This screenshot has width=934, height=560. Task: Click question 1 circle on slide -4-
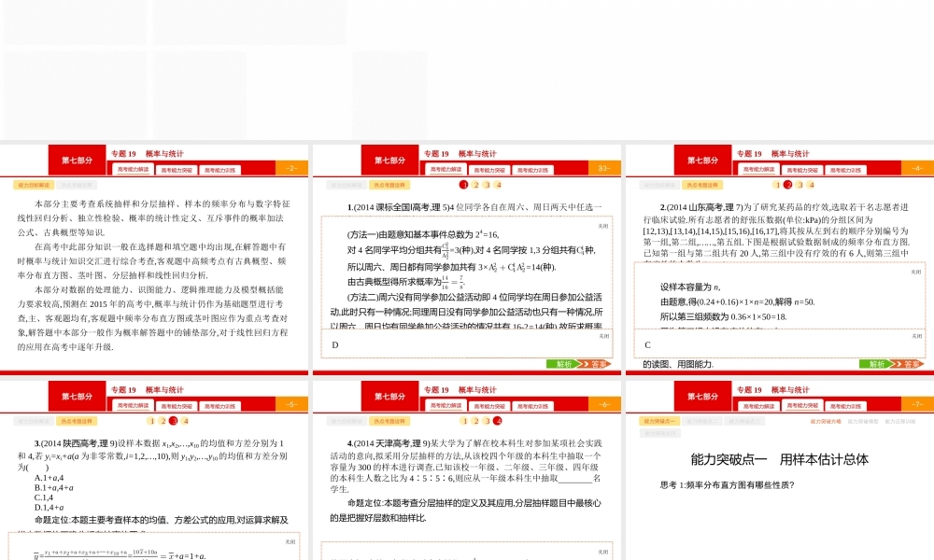pyautogui.click(x=777, y=185)
